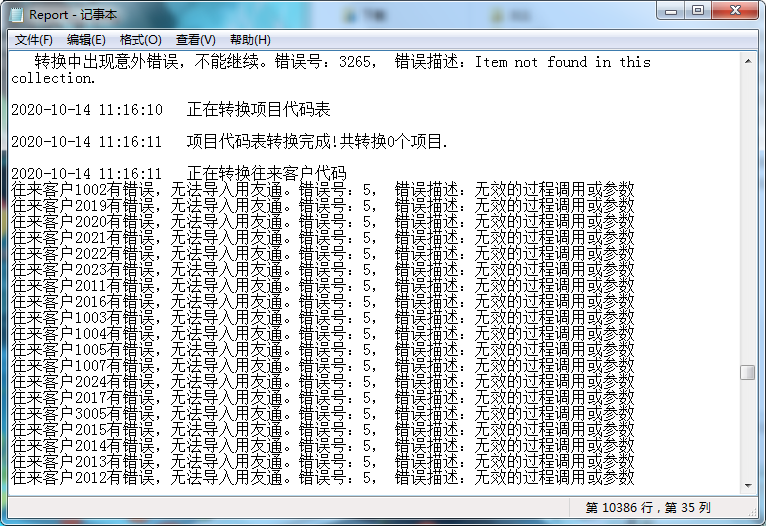Minimize the Report Notepad window
The height and width of the screenshot is (526, 766).
click(x=671, y=10)
